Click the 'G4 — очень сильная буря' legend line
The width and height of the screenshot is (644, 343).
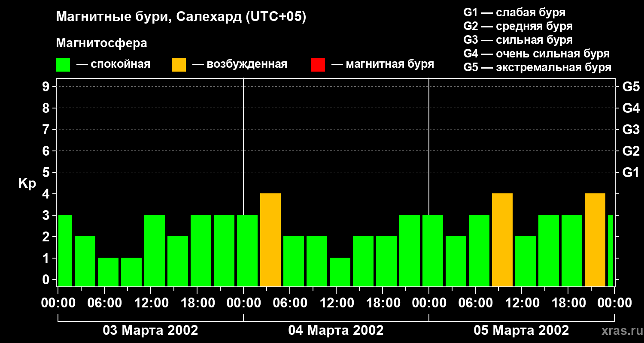[537, 54]
